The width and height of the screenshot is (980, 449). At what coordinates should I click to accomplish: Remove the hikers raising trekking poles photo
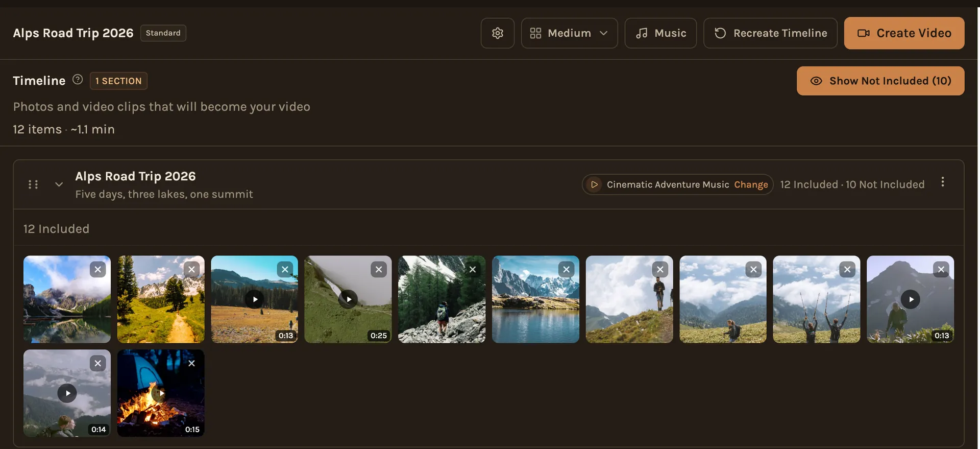tap(847, 269)
